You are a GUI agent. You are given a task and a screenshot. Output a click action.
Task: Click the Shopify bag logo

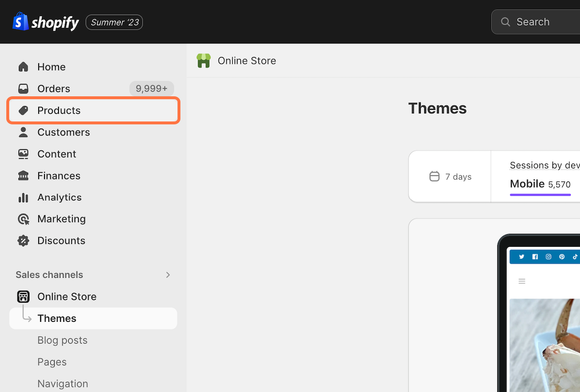(x=20, y=21)
